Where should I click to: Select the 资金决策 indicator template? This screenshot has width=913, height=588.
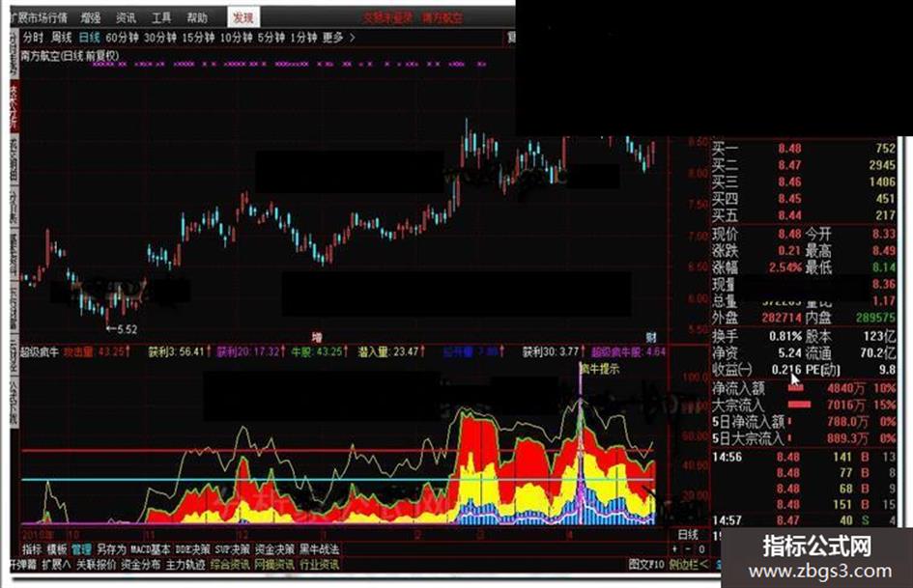click(274, 549)
